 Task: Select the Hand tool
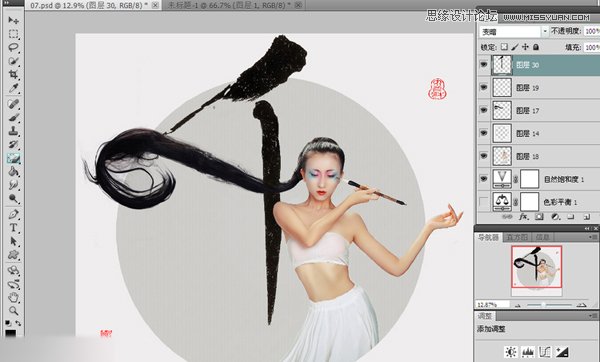pos(13,297)
